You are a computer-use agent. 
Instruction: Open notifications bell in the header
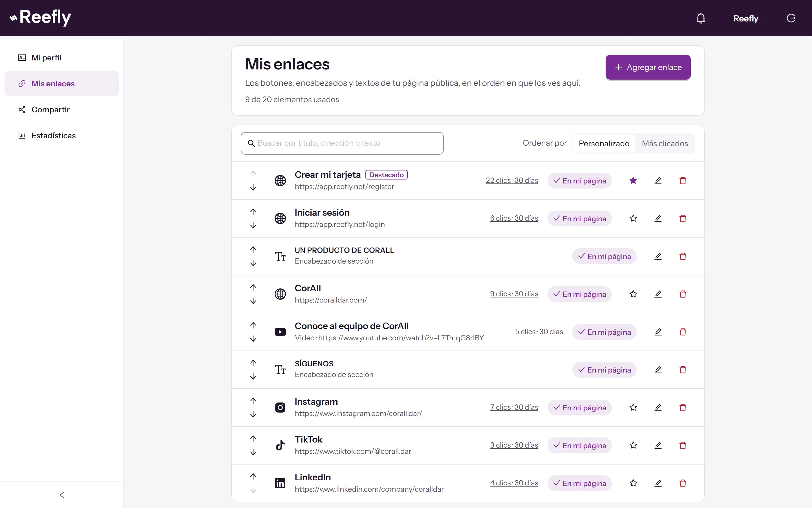coord(701,18)
